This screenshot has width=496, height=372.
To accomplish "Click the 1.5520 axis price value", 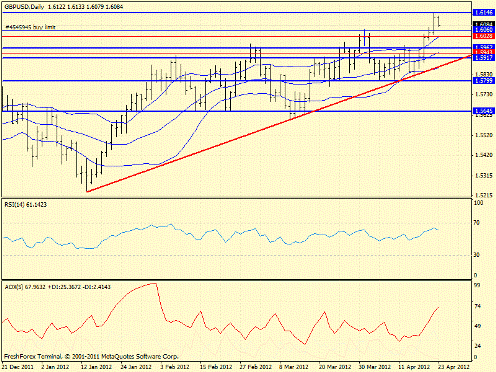I will point(484,135).
